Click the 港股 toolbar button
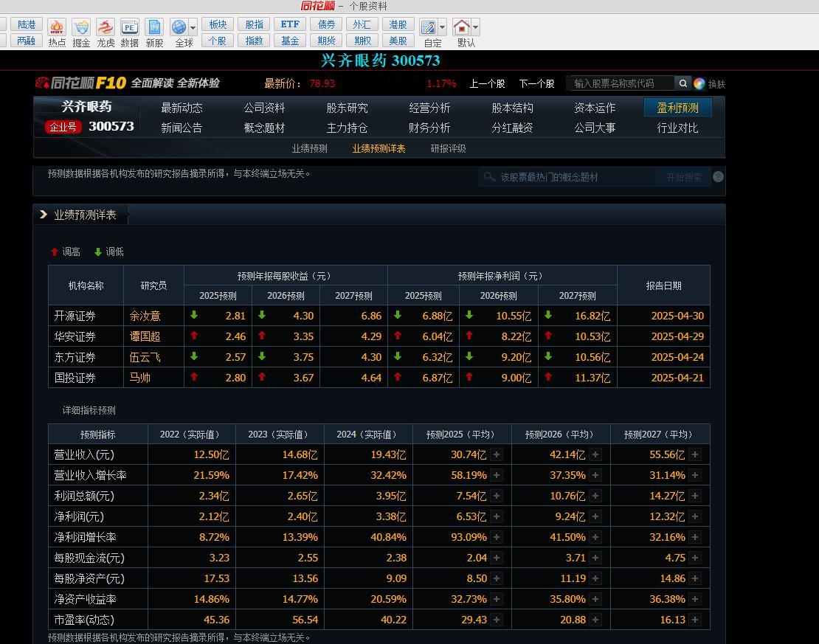 [398, 24]
